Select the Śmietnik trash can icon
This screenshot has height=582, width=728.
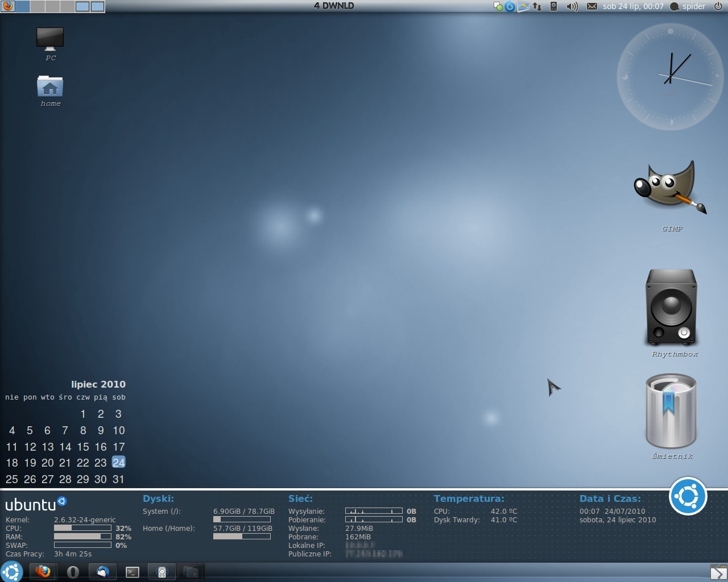click(x=672, y=417)
